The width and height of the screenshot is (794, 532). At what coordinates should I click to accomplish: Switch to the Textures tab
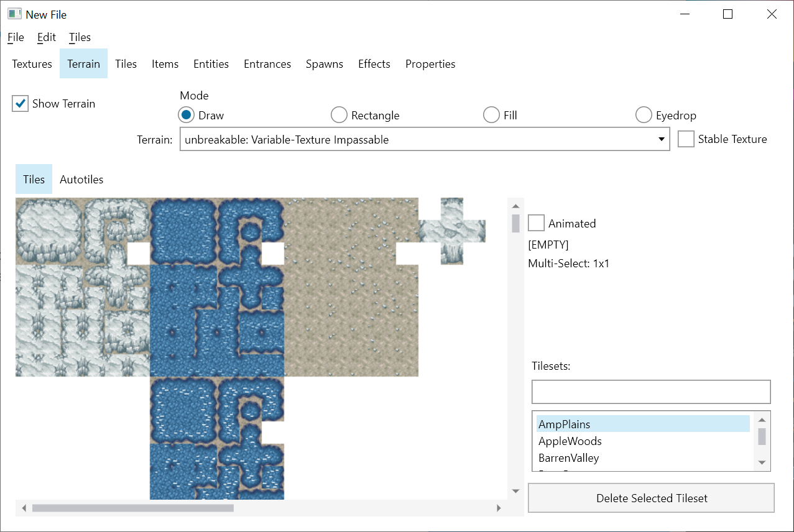(32, 64)
